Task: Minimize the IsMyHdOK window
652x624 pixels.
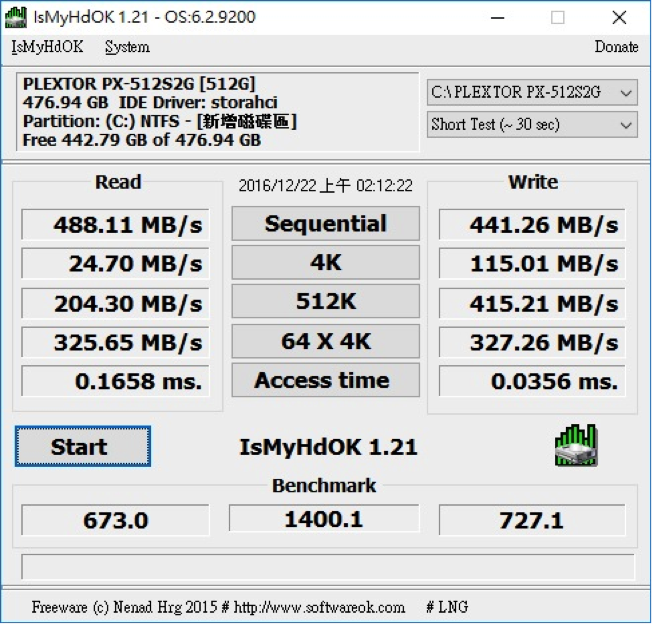Action: pyautogui.click(x=497, y=17)
